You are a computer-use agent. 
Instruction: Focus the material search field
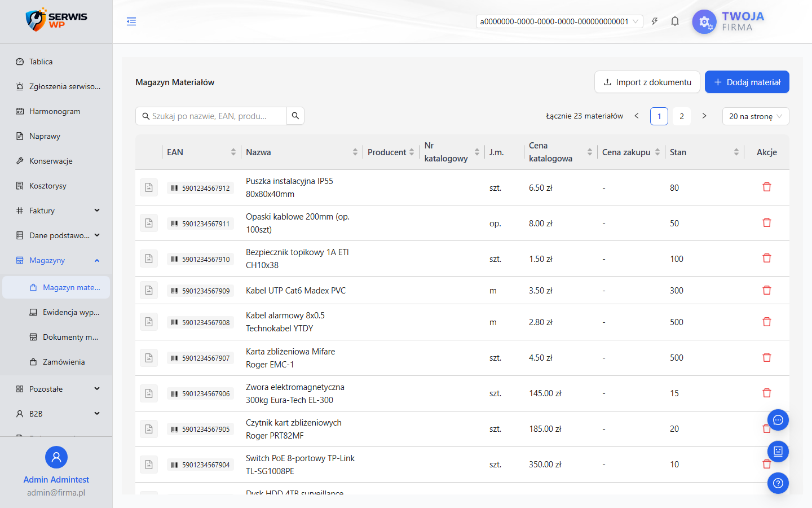[211, 116]
